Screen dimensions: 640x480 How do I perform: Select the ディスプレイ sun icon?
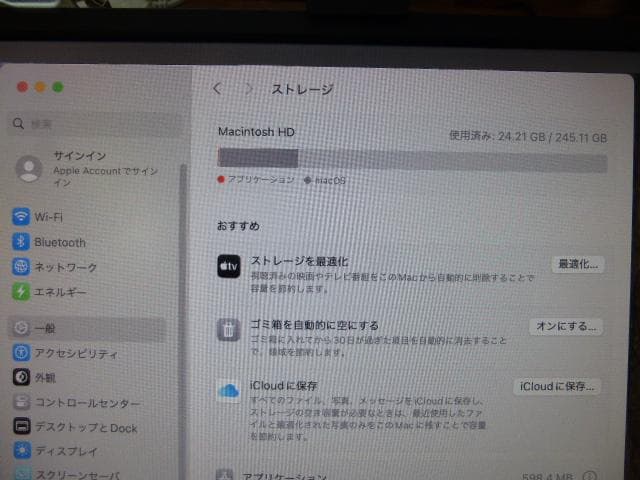point(22,451)
